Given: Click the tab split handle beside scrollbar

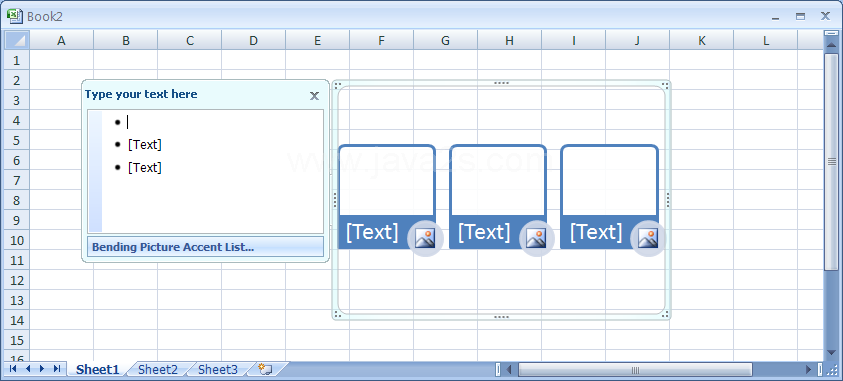Looking at the screenshot, I should point(497,369).
